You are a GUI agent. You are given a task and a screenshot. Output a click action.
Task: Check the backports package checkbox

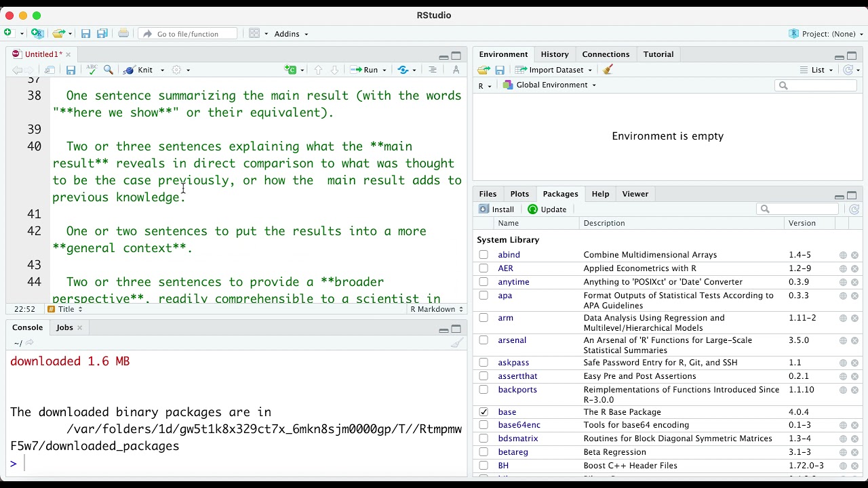click(x=484, y=390)
